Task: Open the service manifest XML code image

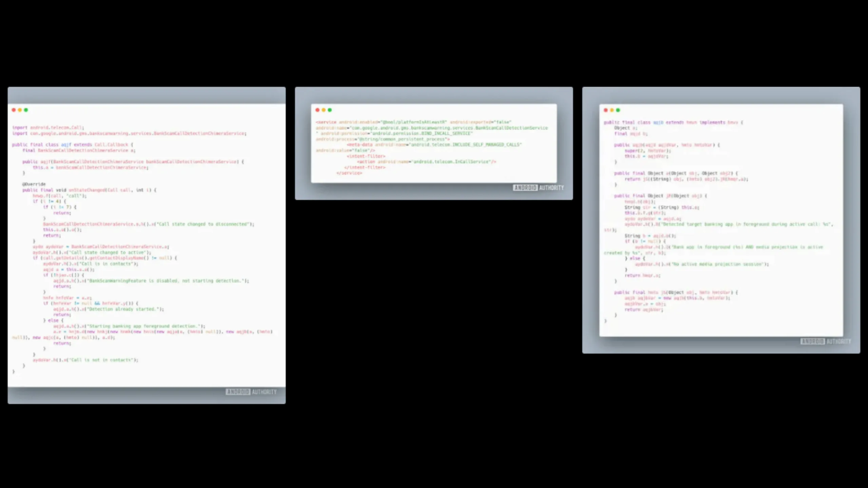Action: tap(434, 143)
